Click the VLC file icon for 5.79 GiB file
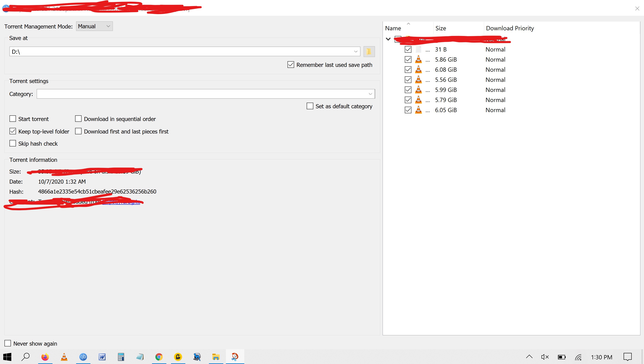This screenshot has height=364, width=644. click(x=418, y=100)
